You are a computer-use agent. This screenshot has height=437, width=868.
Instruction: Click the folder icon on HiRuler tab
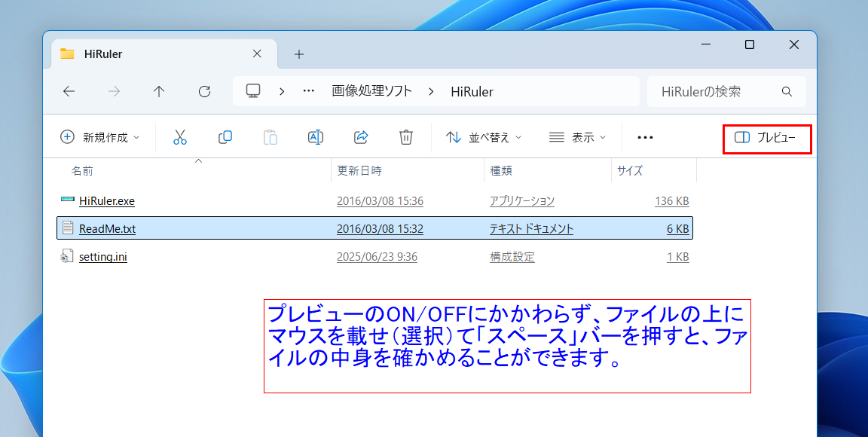click(68, 53)
